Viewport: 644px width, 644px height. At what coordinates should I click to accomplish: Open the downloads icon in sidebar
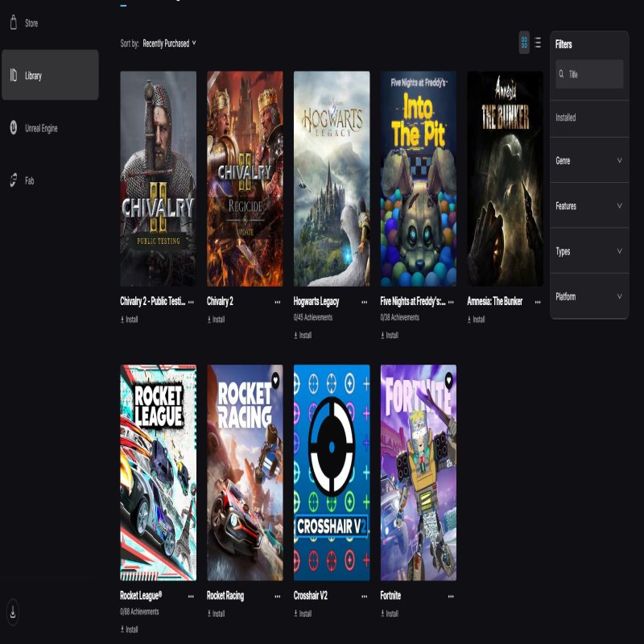point(13,613)
